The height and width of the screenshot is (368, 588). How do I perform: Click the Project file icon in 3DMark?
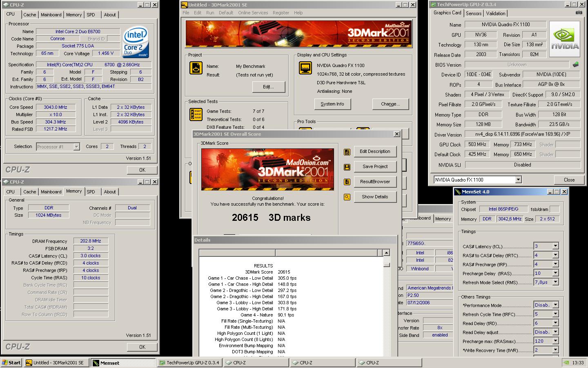[196, 68]
